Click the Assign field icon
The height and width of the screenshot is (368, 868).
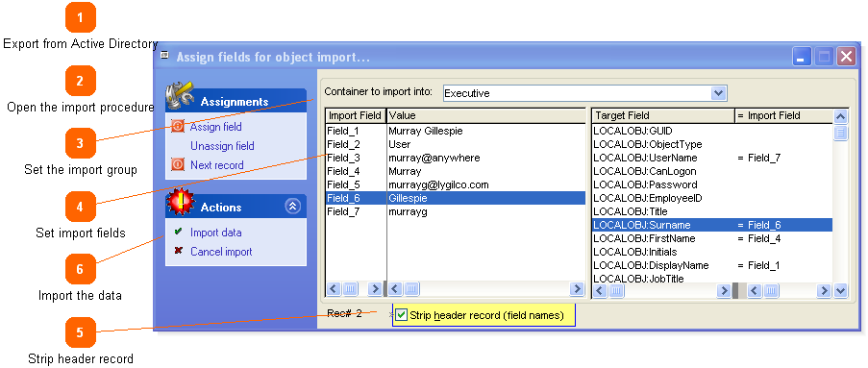(x=178, y=127)
